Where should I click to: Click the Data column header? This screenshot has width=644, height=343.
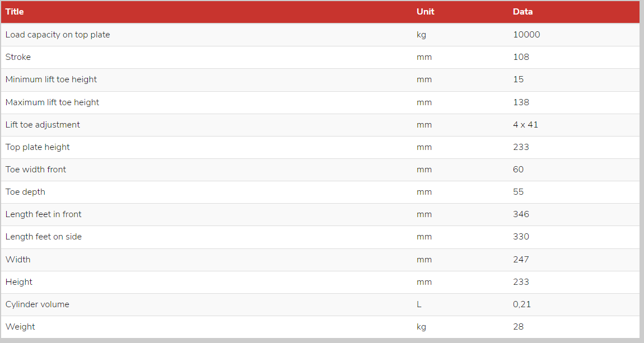(522, 12)
